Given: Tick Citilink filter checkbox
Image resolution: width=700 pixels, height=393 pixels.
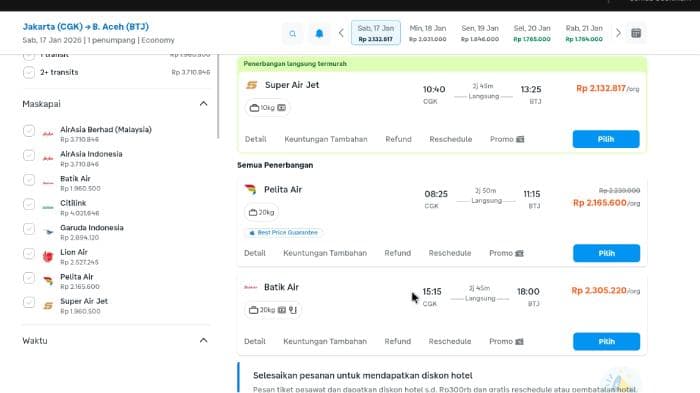Looking at the screenshot, I should click(x=29, y=204).
